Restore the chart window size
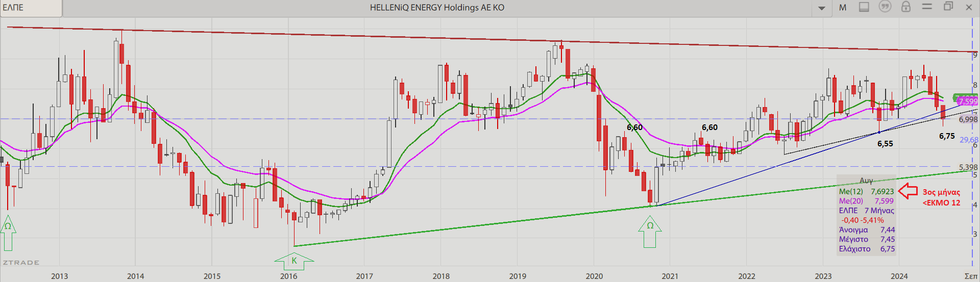 click(948, 6)
